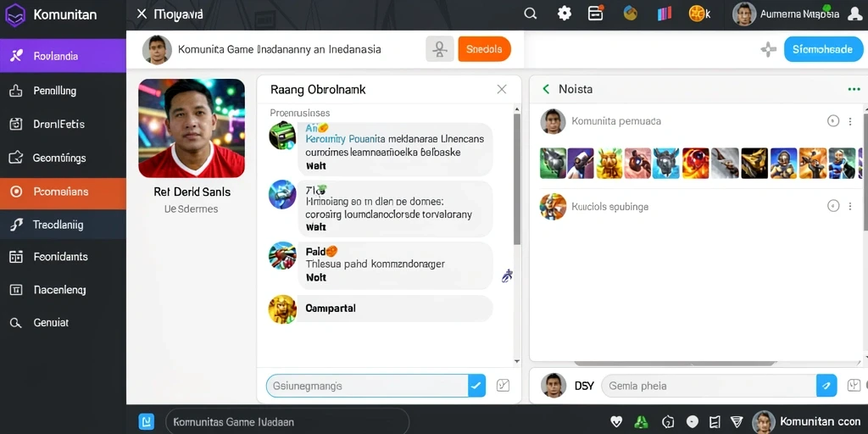Click the search magnifier icon in top bar
The image size is (868, 434).
click(531, 14)
